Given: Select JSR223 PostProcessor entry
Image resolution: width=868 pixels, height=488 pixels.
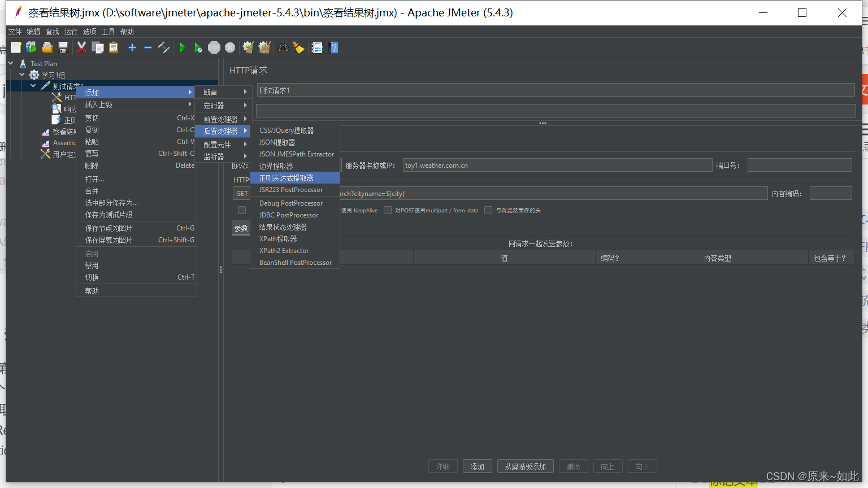Looking at the screenshot, I should click(x=295, y=190).
